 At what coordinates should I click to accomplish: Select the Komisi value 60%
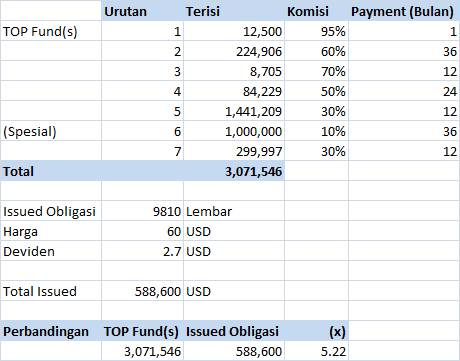coord(316,51)
